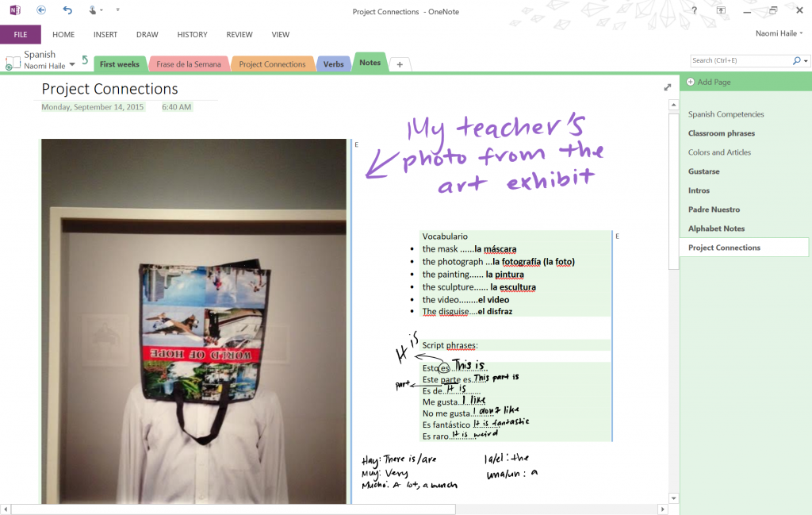Open the DRAW ribbon tab

[x=147, y=35]
